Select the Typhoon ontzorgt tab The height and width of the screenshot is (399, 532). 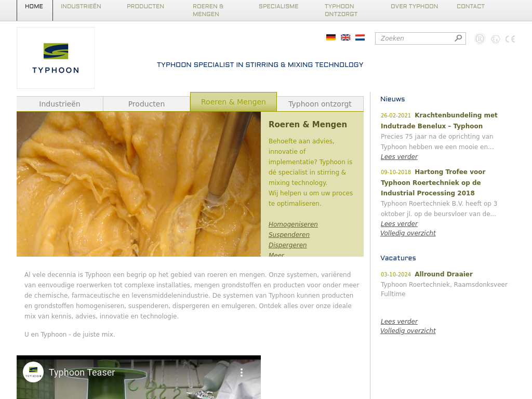[x=320, y=104]
